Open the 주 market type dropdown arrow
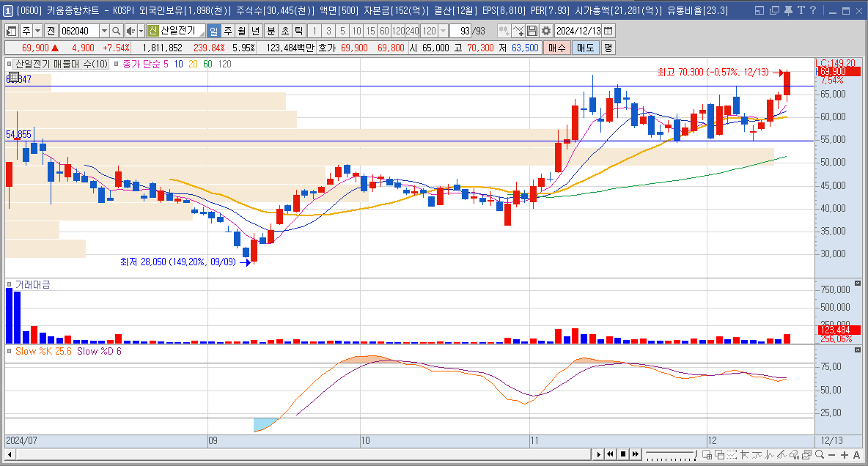The image size is (868, 466). pos(37,31)
